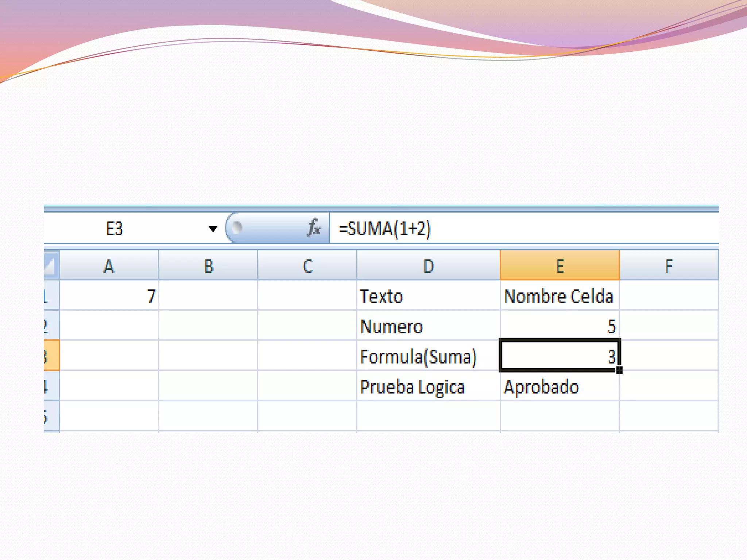This screenshot has width=747, height=560.
Task: Select column D header
Action: (428, 266)
